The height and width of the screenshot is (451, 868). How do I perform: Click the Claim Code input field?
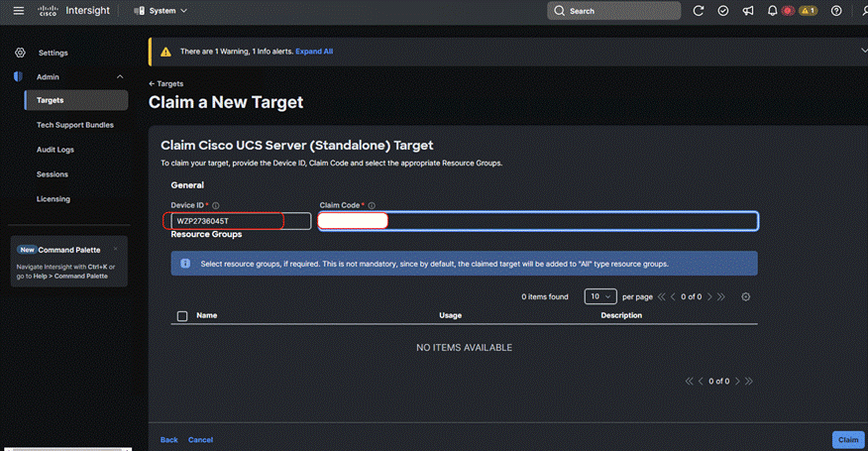click(538, 221)
